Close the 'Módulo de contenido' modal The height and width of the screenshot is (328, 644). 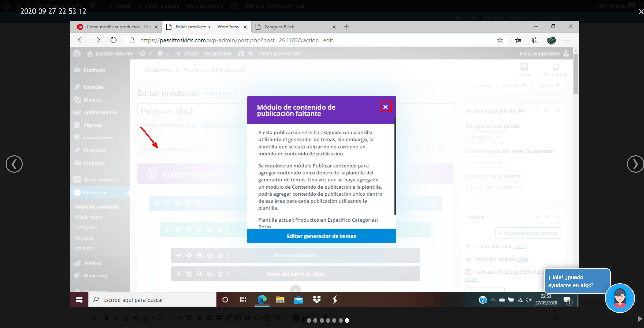[x=385, y=107]
